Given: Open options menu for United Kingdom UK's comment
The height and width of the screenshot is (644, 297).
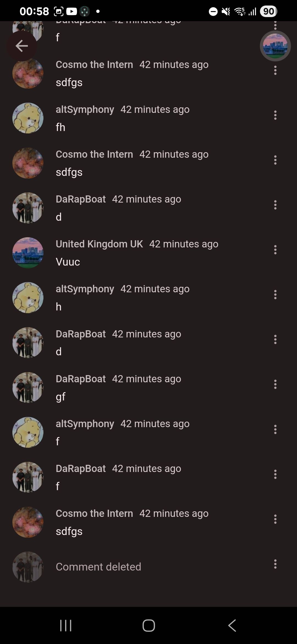Looking at the screenshot, I should pyautogui.click(x=275, y=250).
